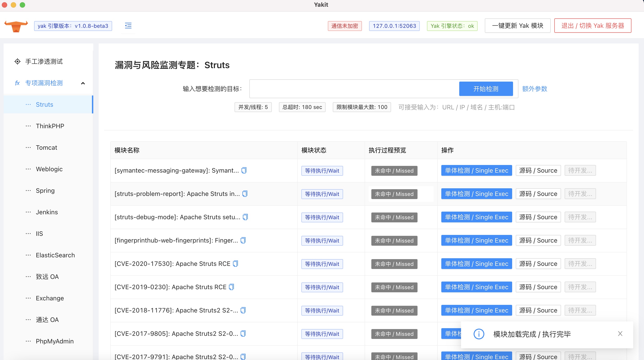Viewport: 644px width, 360px height.
Task: Select Tomcat in the sidebar
Action: pos(46,147)
